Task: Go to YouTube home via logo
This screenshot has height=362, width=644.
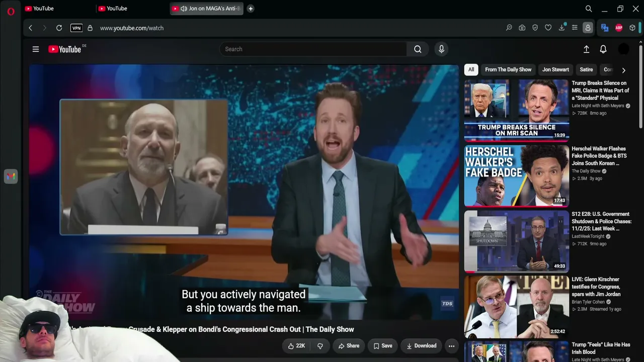Action: pyautogui.click(x=64, y=49)
